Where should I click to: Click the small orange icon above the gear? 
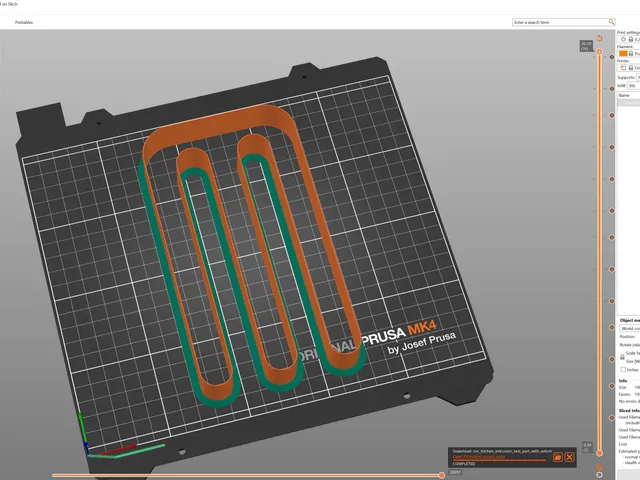599,467
